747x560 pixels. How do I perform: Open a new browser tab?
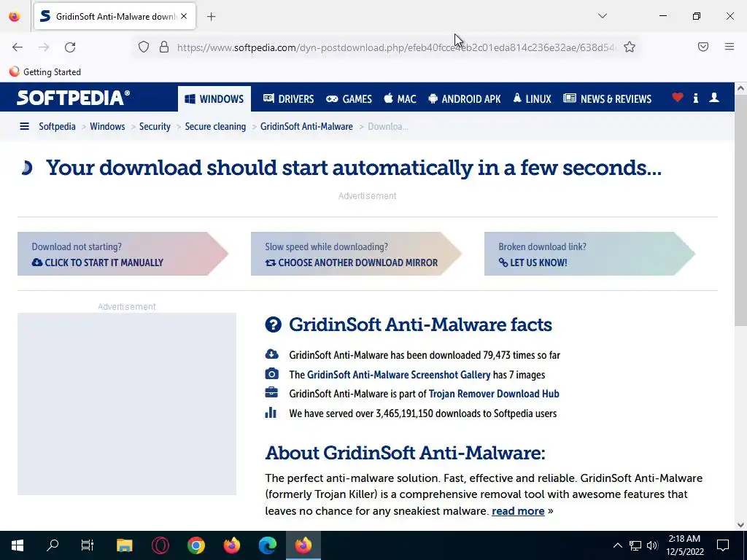[x=211, y=17]
